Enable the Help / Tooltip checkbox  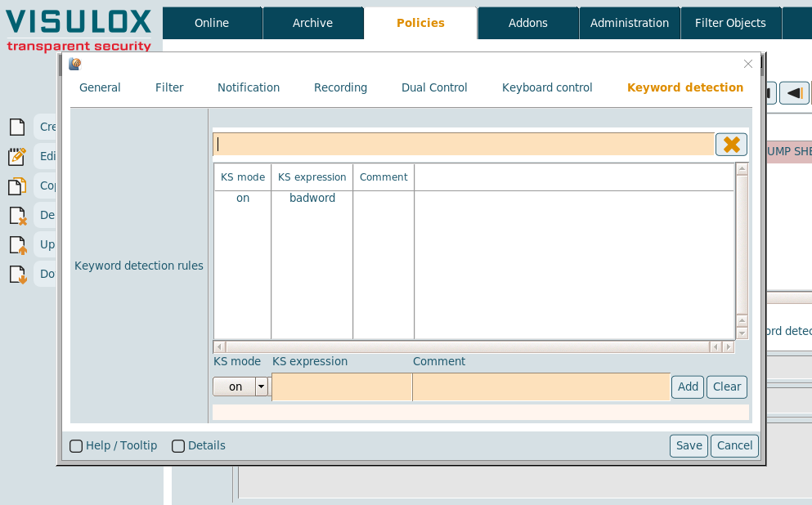click(x=76, y=446)
